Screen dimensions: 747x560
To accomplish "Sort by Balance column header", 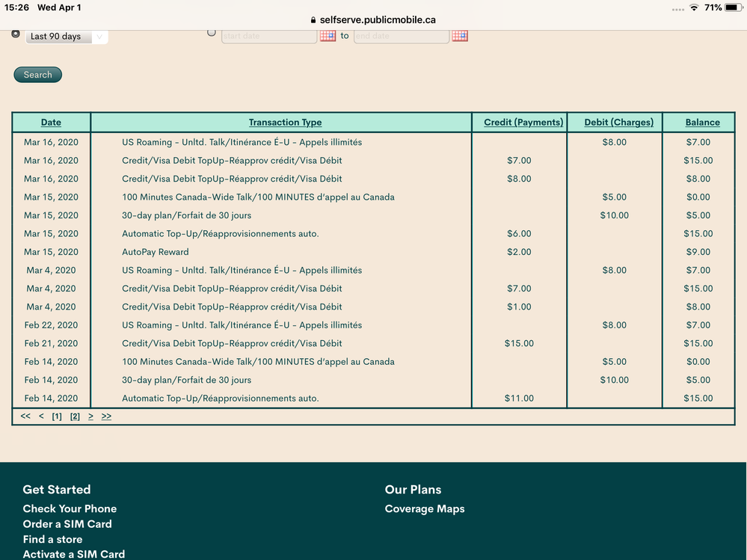I will click(702, 123).
